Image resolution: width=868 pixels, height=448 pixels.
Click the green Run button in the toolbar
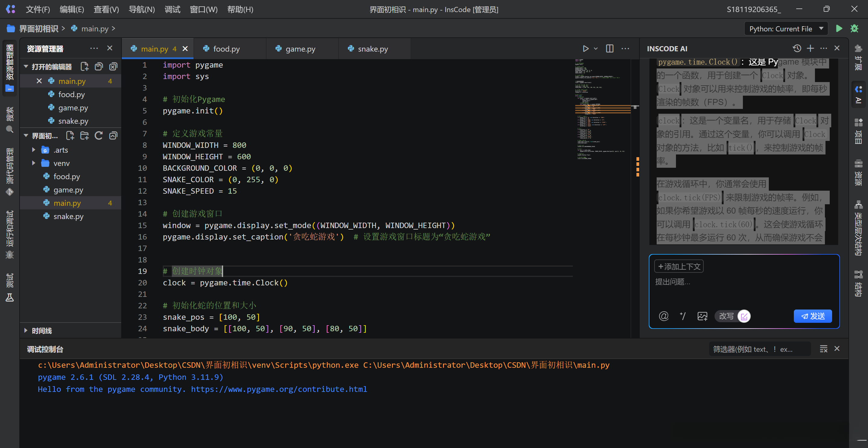click(839, 29)
